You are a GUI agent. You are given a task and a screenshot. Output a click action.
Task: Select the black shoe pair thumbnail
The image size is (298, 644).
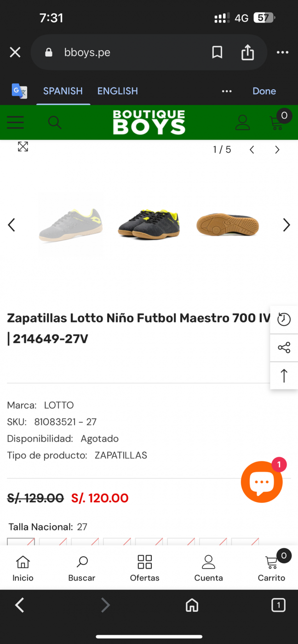149,224
